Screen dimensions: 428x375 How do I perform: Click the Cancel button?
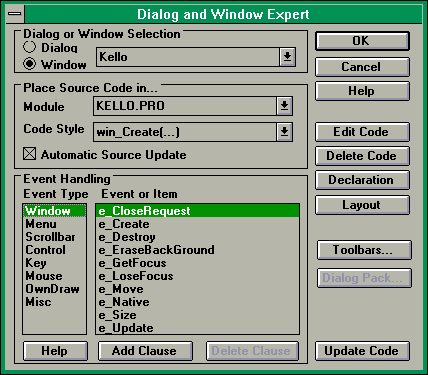coord(362,67)
